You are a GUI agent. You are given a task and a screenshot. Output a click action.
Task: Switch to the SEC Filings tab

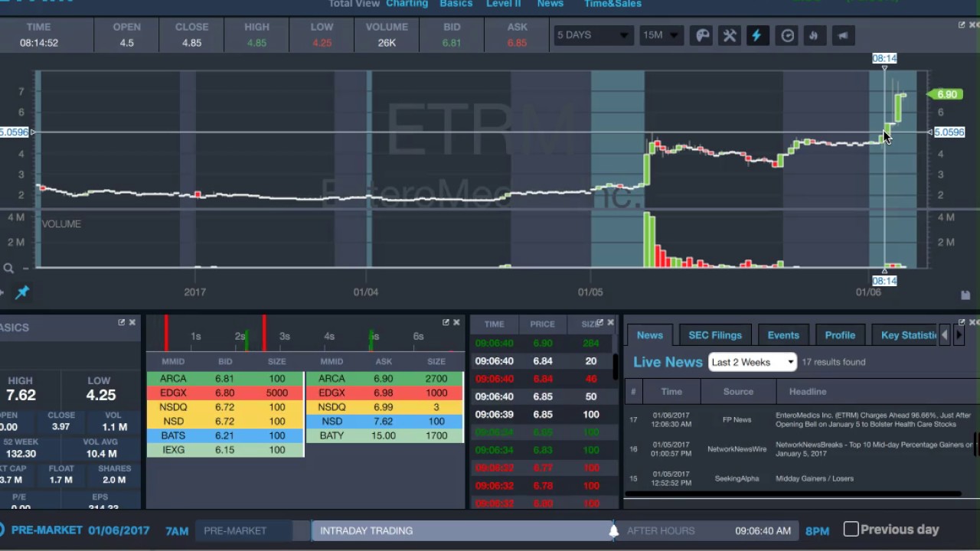click(x=715, y=335)
